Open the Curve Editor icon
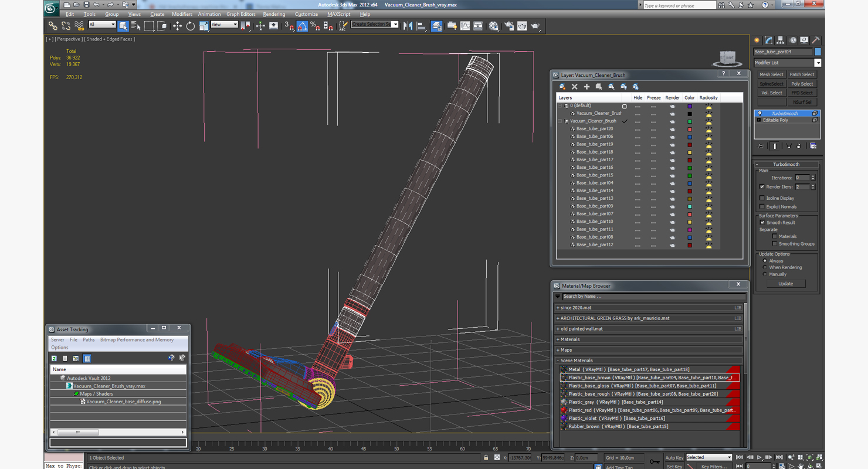The width and height of the screenshot is (868, 469). (x=465, y=26)
